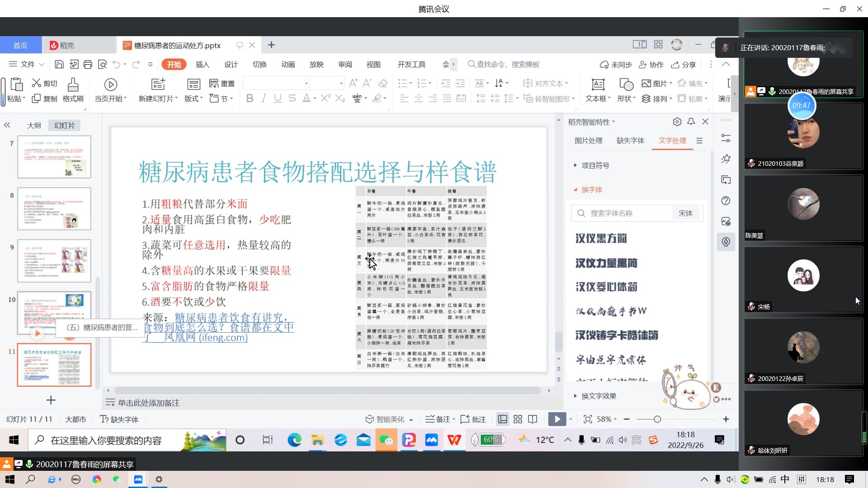
Task: Click the star favorites icon in sidebar
Action: tap(726, 159)
